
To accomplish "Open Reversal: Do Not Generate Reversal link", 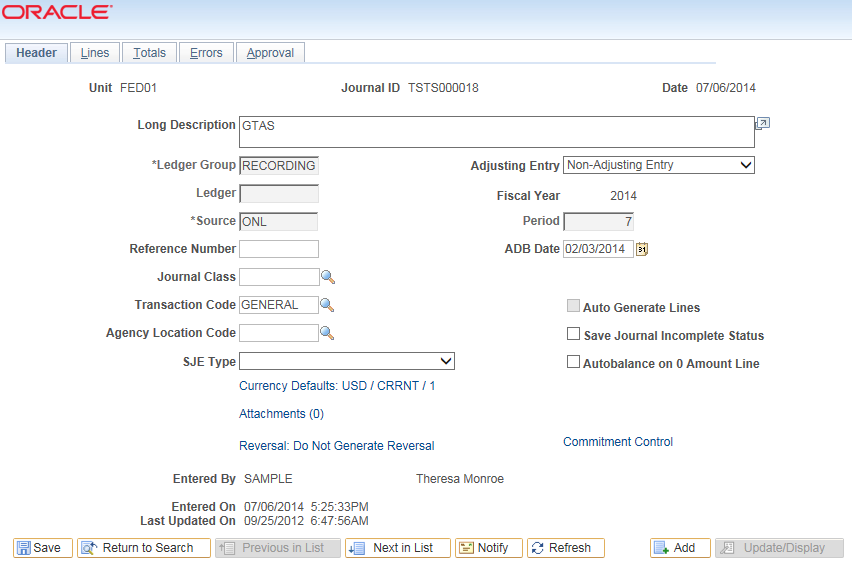I will click(x=336, y=446).
